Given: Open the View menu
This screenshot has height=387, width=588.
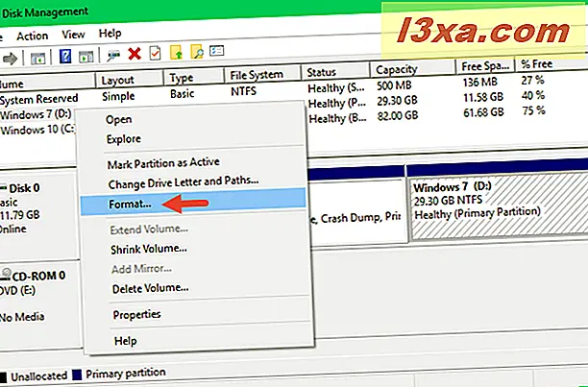Looking at the screenshot, I should [73, 35].
